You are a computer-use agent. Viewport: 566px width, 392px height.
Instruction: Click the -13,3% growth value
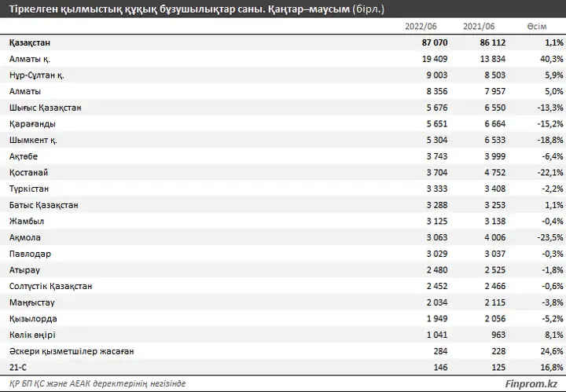pos(550,108)
